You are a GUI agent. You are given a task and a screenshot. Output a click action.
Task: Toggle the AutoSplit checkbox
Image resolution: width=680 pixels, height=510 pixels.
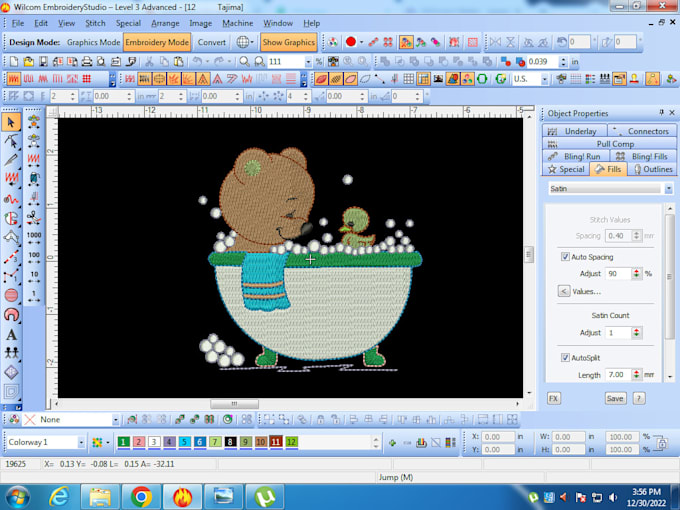point(566,357)
